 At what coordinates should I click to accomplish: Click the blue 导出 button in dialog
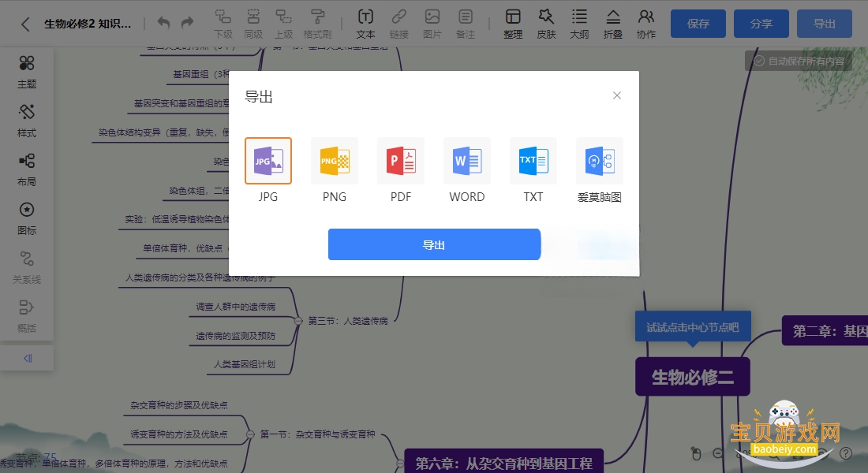434,244
